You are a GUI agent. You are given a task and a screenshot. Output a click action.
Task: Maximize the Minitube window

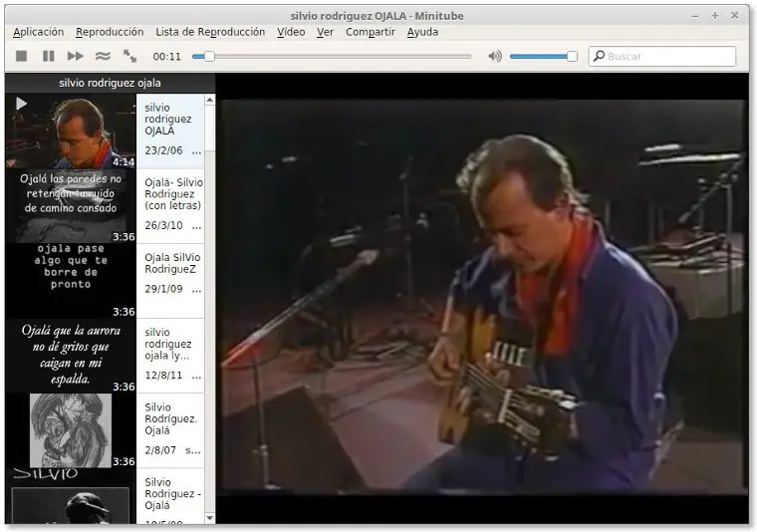(x=715, y=16)
